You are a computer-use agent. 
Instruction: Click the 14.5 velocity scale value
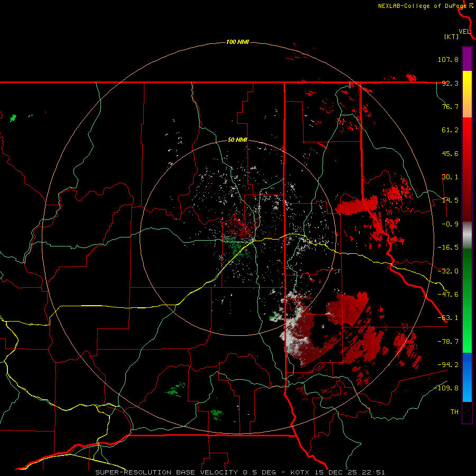450,200
